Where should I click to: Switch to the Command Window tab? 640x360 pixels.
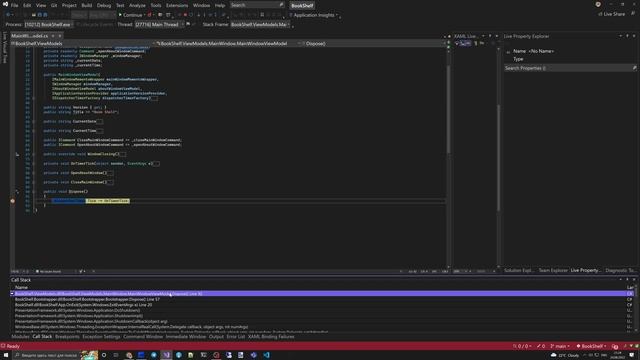[143, 337]
